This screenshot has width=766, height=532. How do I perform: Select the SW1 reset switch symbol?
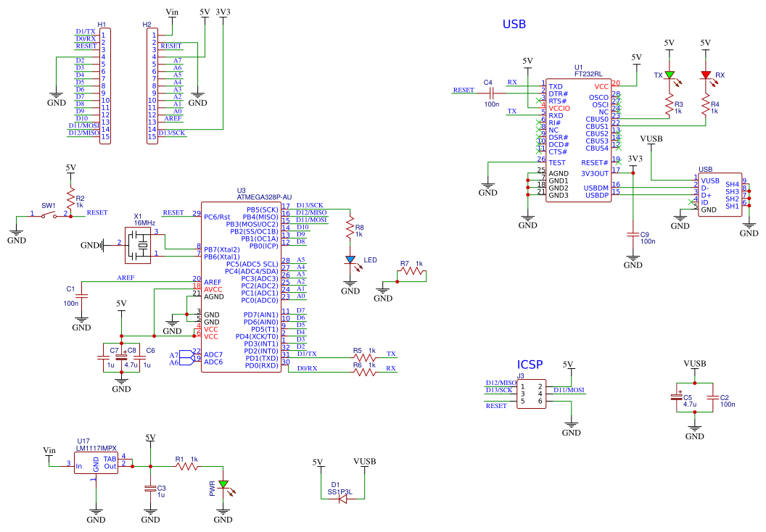49,215
